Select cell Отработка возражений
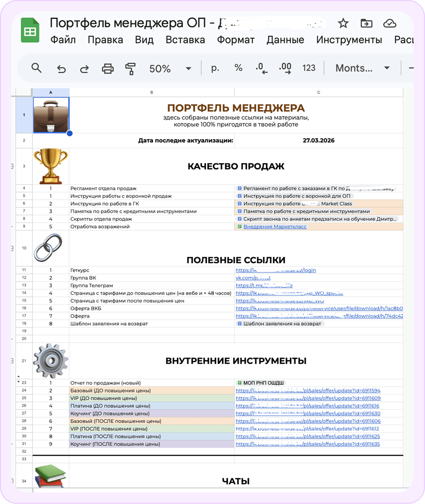The height and width of the screenshot is (504, 425). [x=152, y=226]
